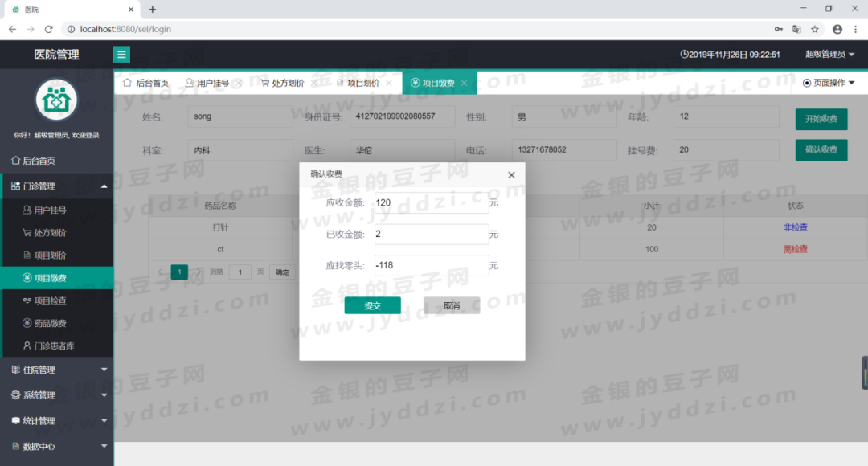Click the 非检查 status link

click(x=796, y=227)
